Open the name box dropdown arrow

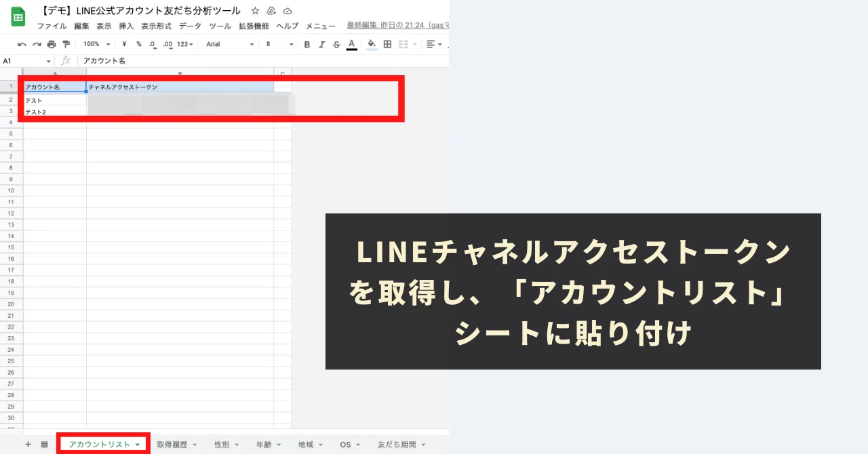coord(48,61)
